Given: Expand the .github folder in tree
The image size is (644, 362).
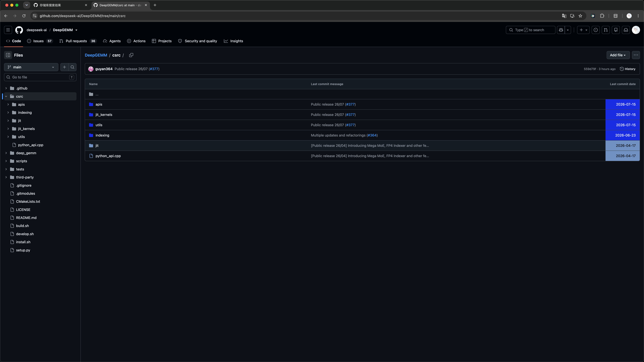Looking at the screenshot, I should coord(6,88).
